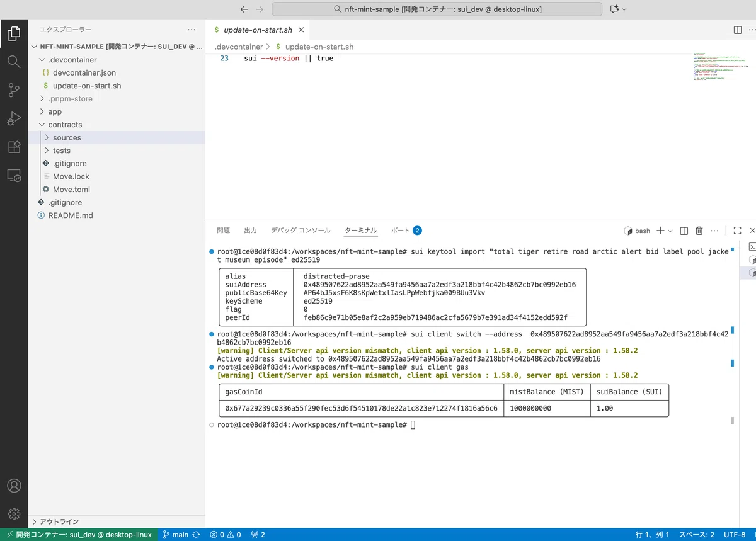
Task: Open the Copilot chat icon in title bar
Action: pyautogui.click(x=614, y=9)
